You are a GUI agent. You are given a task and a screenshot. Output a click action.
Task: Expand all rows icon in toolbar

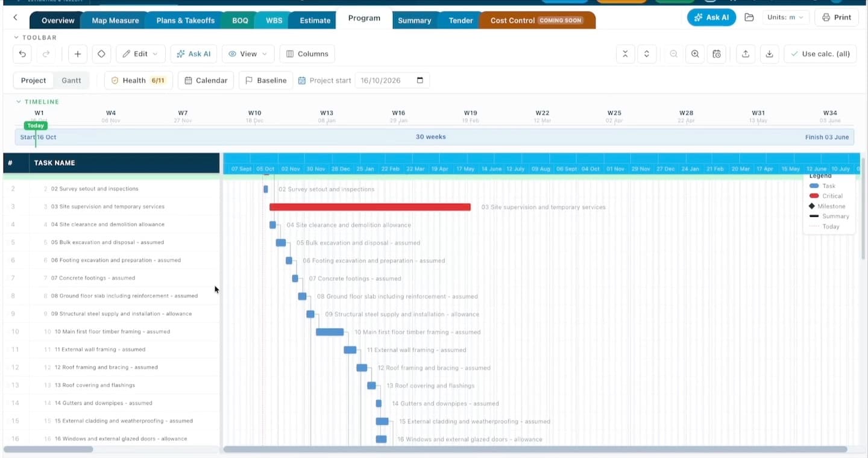click(647, 54)
